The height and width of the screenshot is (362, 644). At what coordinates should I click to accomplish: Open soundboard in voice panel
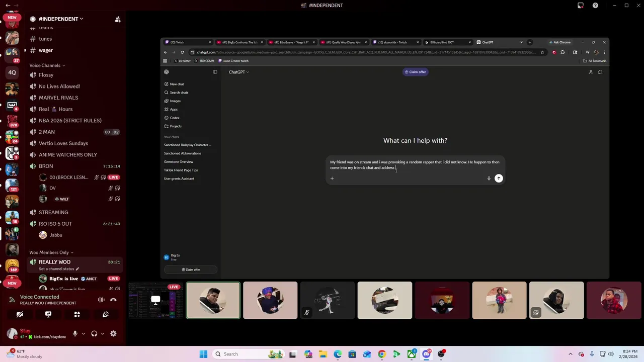[x=106, y=314]
